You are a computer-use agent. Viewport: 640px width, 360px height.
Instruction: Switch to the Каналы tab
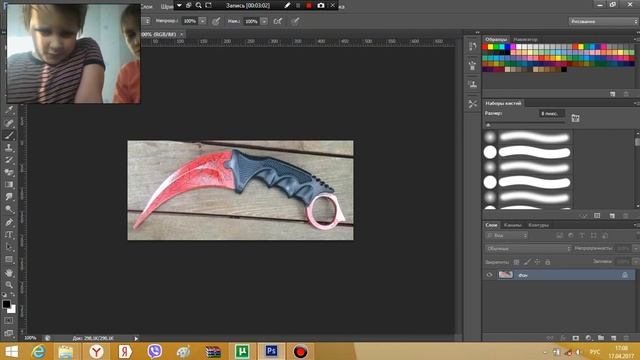point(512,225)
